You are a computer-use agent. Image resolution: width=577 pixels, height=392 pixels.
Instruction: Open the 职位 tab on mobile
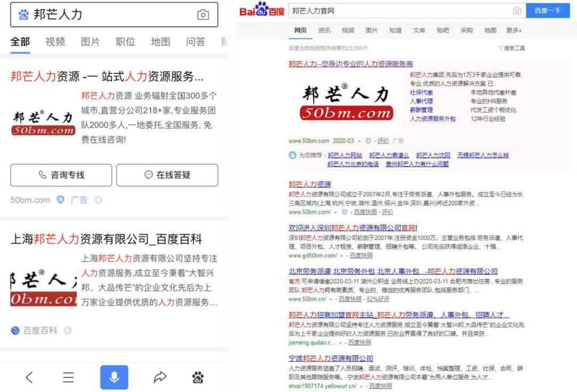pos(126,42)
